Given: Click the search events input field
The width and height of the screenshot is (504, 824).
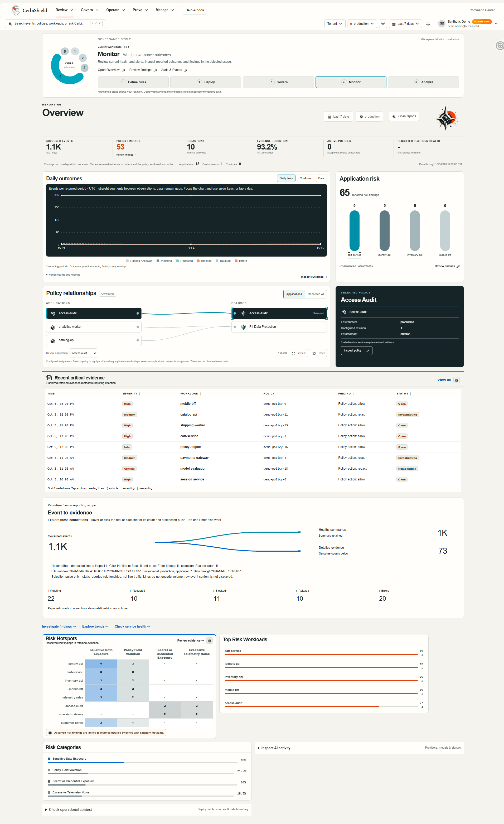Looking at the screenshot, I should tap(55, 23).
